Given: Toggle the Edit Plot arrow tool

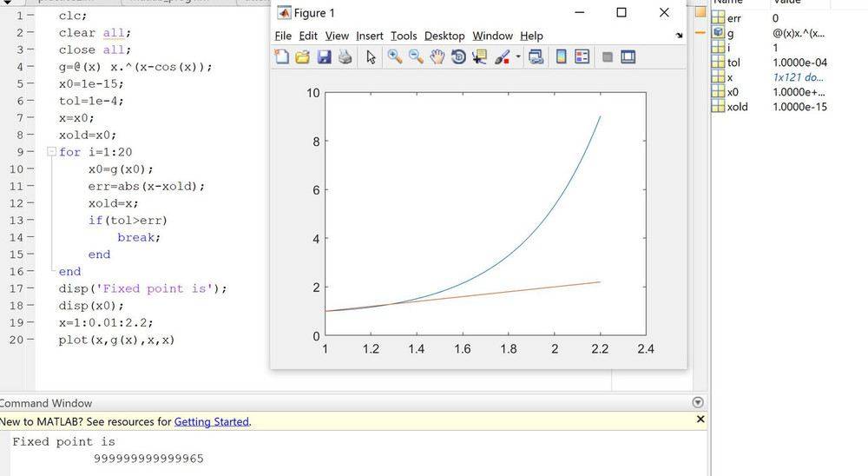Looking at the screenshot, I should point(371,57).
